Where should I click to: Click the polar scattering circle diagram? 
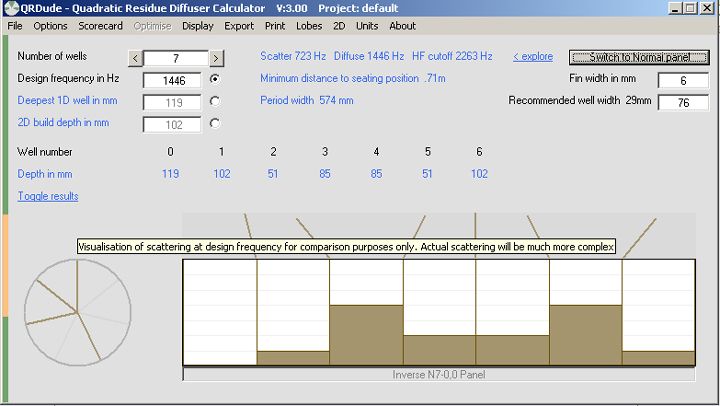pos(77,313)
